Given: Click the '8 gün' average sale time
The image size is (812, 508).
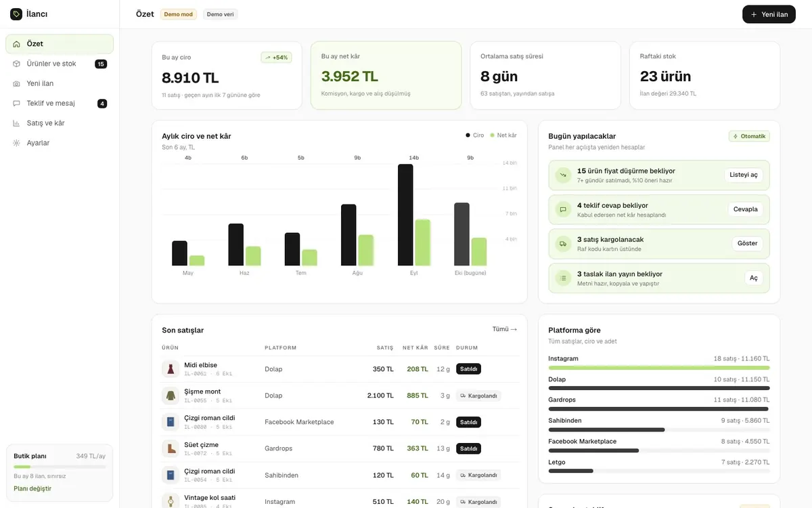Looking at the screenshot, I should coord(499,76).
